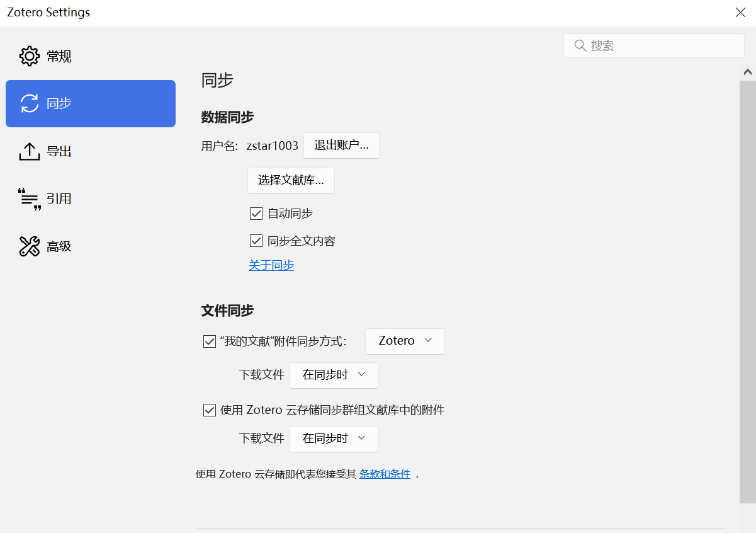The width and height of the screenshot is (756, 533).
Task: Open the 常规 settings pane label
Action: coord(59,57)
